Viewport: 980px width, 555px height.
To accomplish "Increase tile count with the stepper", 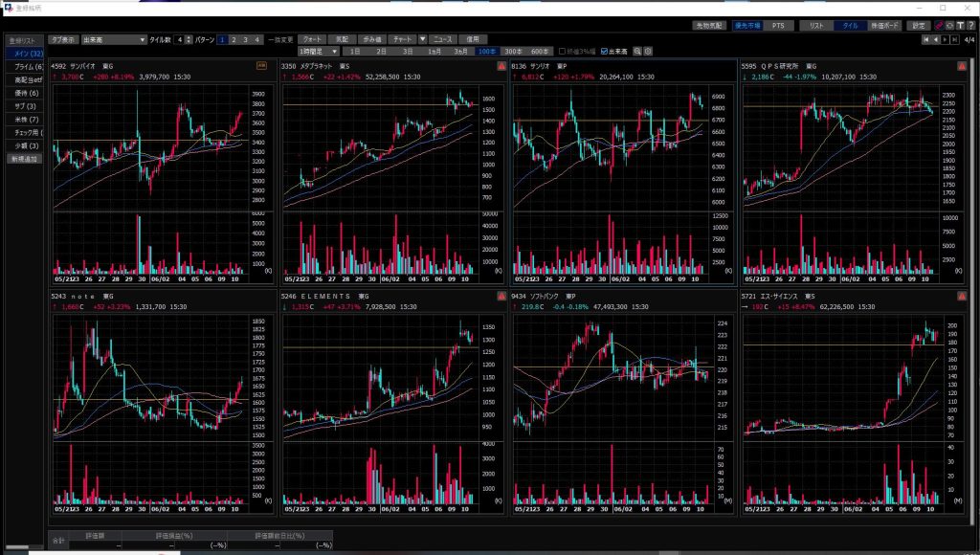I will (x=189, y=37).
